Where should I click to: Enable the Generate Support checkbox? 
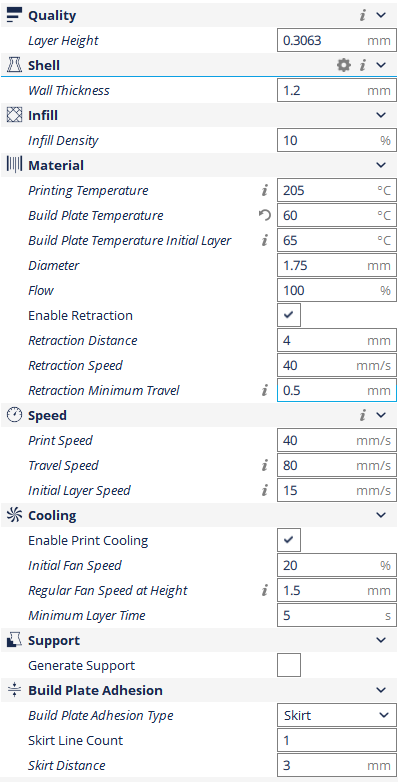[289, 666]
